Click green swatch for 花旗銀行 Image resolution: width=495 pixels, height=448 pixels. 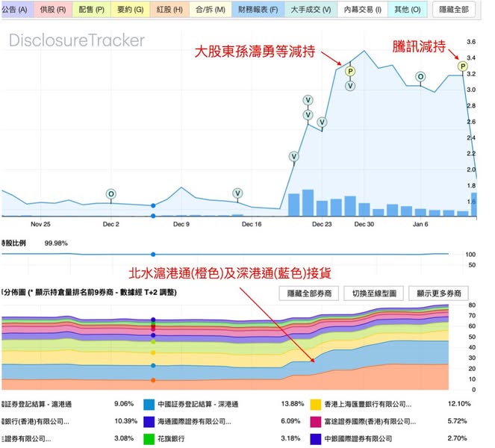(x=149, y=439)
